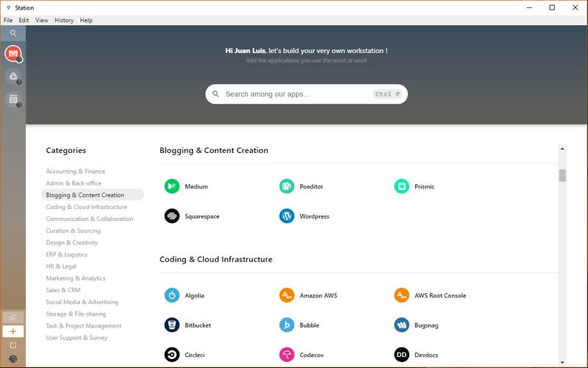Click the Squarespace app icon
588x368 pixels.
[x=172, y=216]
